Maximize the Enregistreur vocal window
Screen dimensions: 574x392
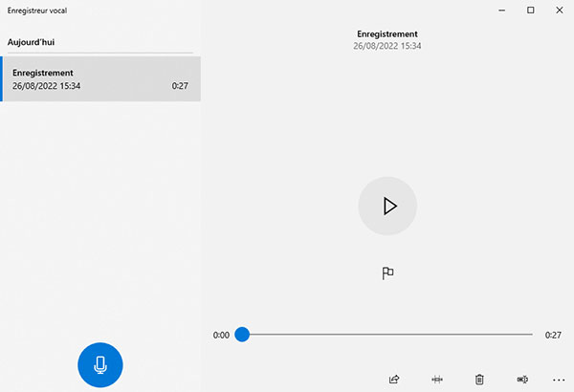click(x=531, y=10)
